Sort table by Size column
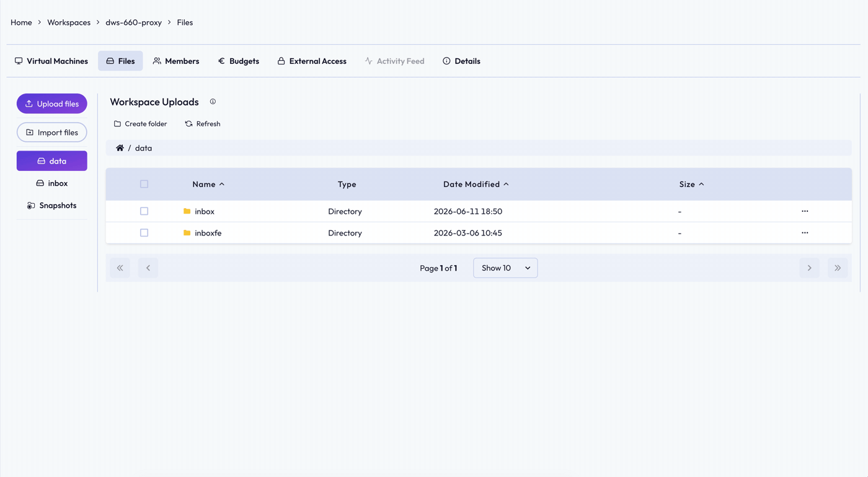868x477 pixels. (x=691, y=184)
